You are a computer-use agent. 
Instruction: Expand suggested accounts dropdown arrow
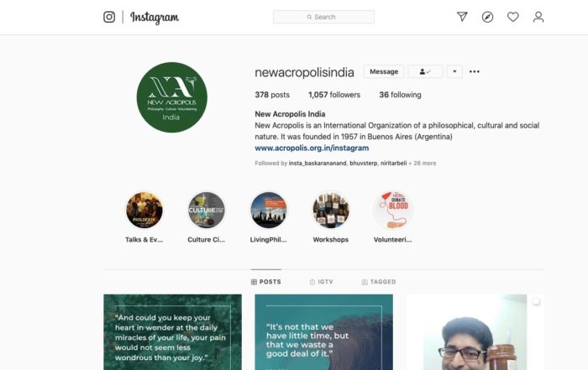(454, 71)
